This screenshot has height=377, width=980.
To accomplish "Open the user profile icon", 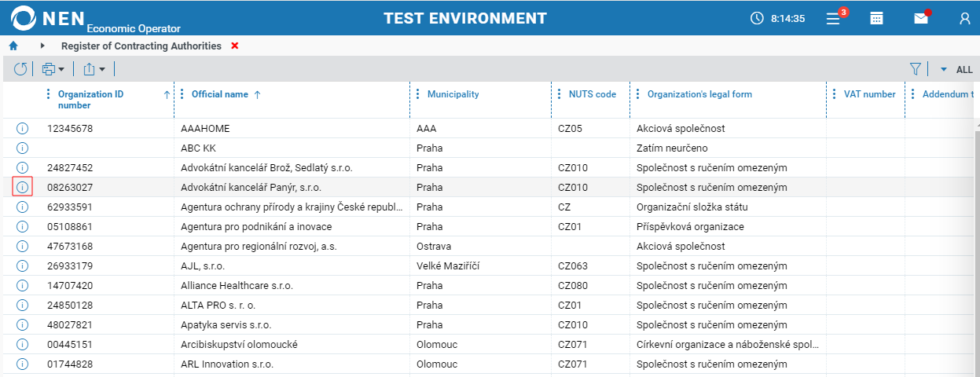I will pyautogui.click(x=965, y=18).
